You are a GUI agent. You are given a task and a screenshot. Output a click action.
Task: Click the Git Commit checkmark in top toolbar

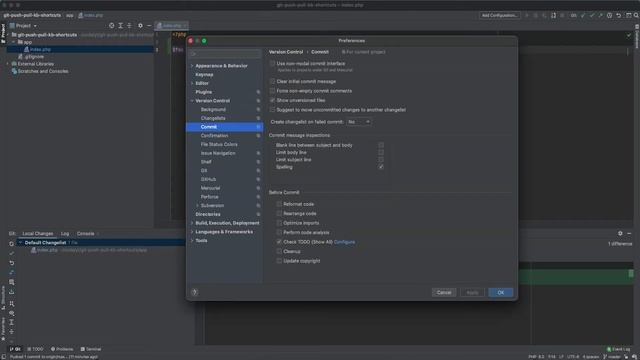click(591, 15)
